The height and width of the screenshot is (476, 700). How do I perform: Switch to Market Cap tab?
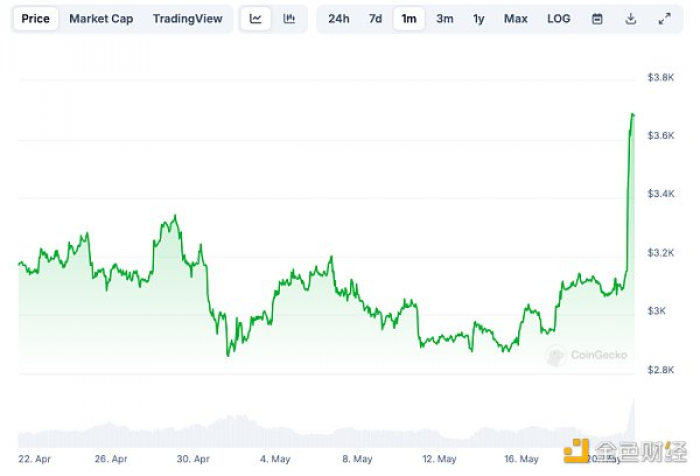(x=101, y=19)
